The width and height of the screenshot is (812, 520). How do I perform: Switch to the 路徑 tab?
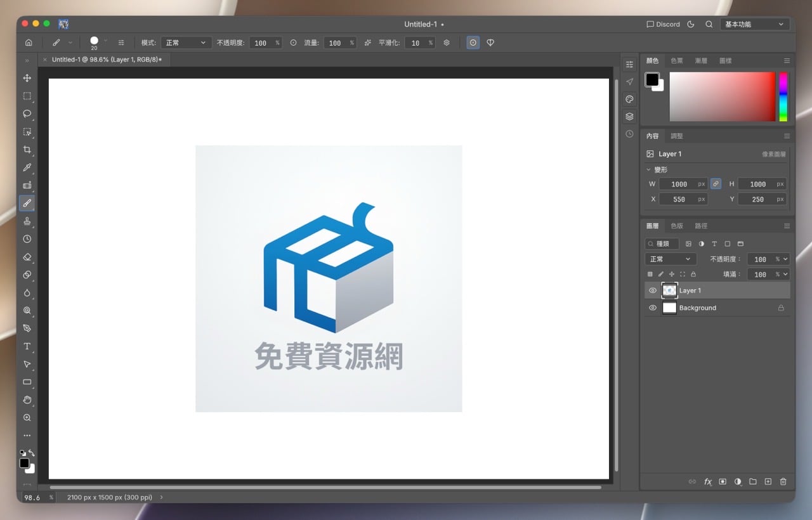point(701,226)
